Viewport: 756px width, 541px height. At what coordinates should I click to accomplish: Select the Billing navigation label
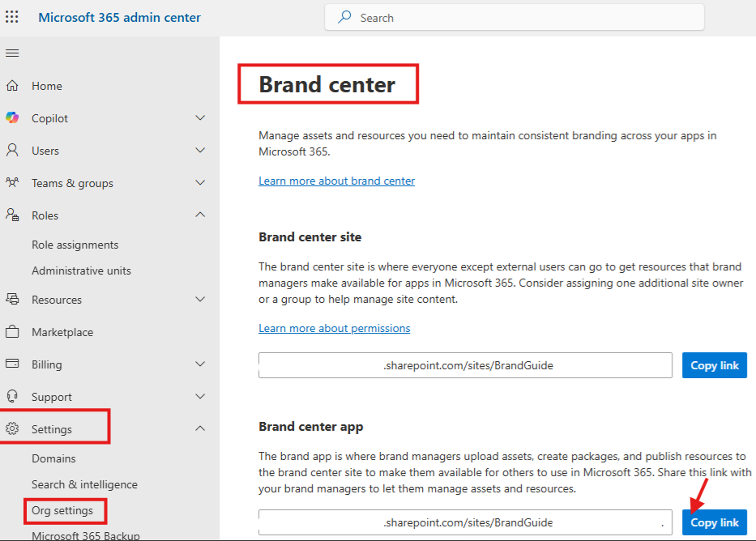click(x=47, y=364)
